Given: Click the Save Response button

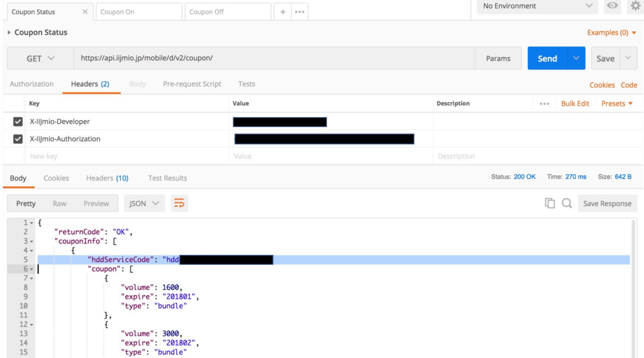Looking at the screenshot, I should pyautogui.click(x=608, y=203).
